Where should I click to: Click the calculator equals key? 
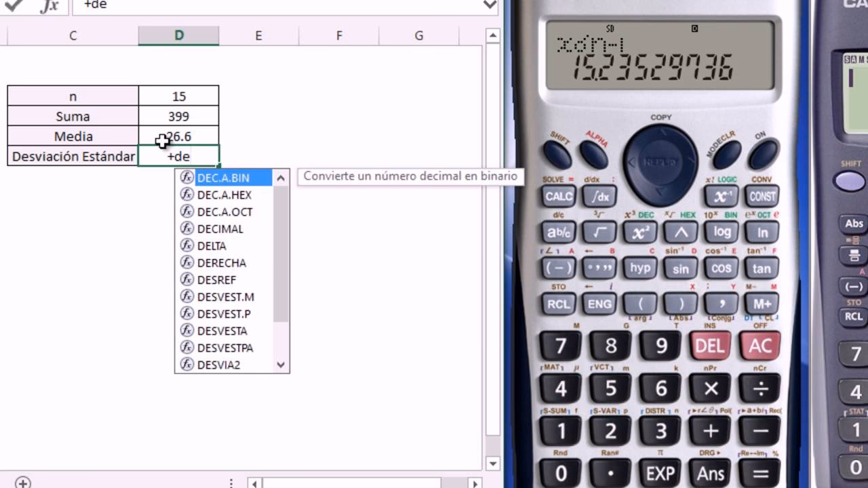pyautogui.click(x=760, y=473)
